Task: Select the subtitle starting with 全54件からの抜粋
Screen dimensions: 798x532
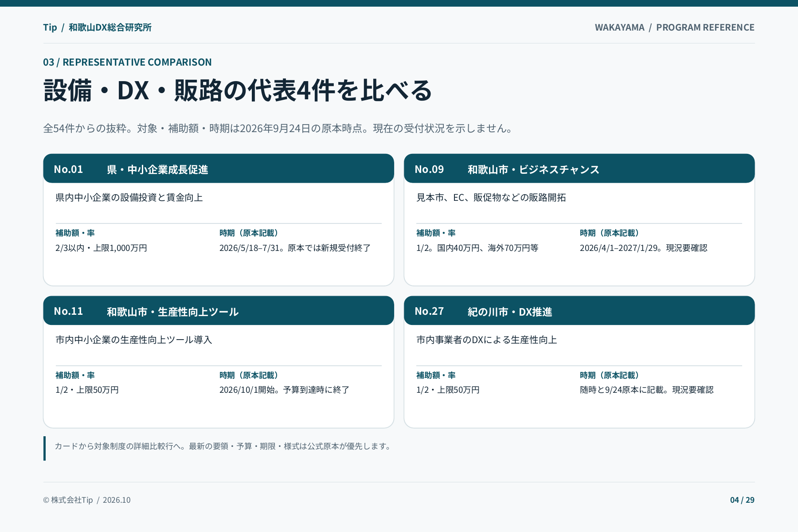Action: click(278, 129)
